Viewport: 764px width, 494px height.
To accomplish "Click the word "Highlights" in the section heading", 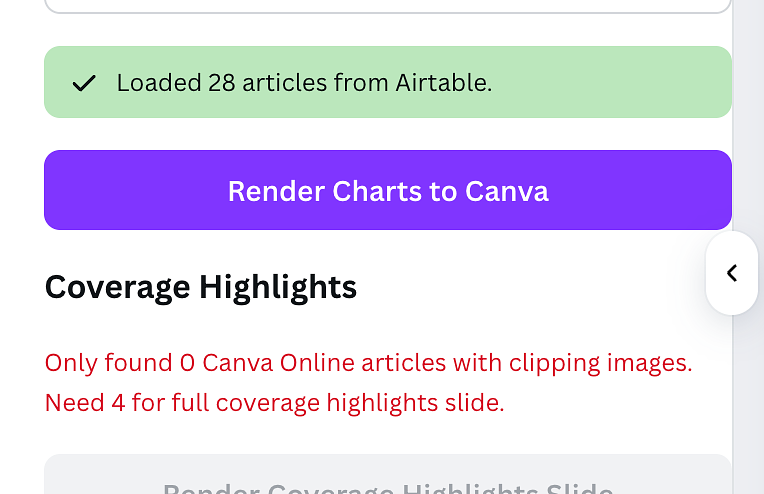I will [278, 287].
